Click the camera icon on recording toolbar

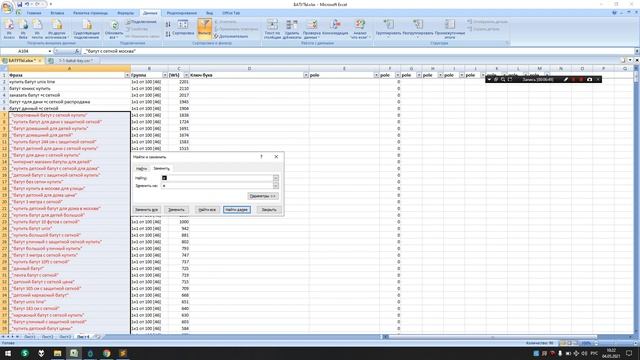point(589,80)
